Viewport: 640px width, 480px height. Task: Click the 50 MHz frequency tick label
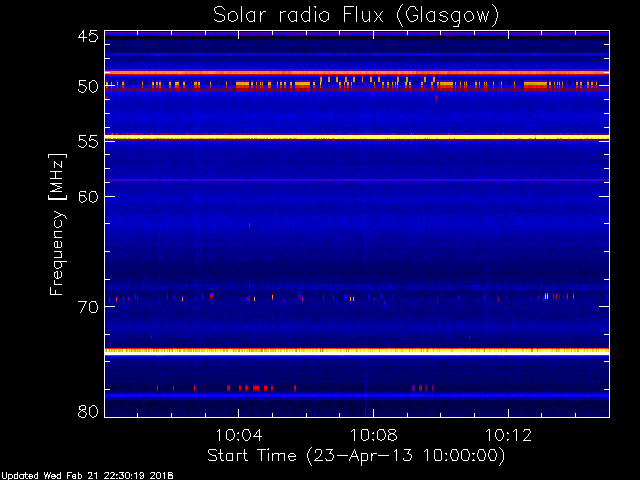pos(87,87)
